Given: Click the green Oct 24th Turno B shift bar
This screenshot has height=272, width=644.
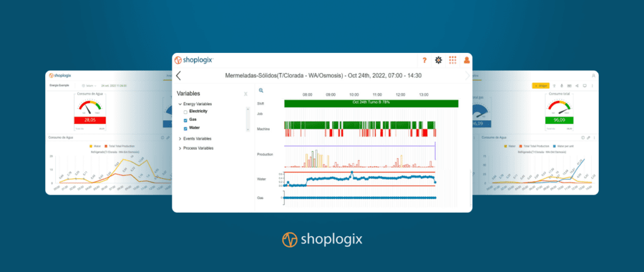Looking at the screenshot, I should [x=371, y=103].
